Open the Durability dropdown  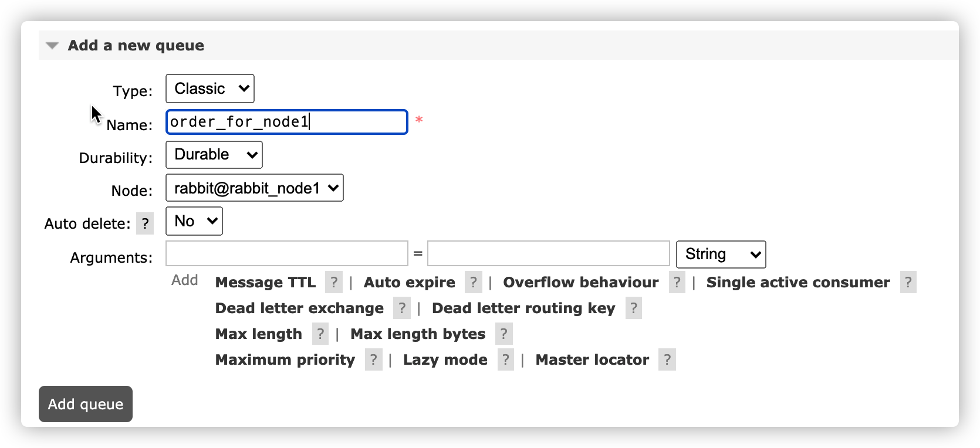coord(214,155)
